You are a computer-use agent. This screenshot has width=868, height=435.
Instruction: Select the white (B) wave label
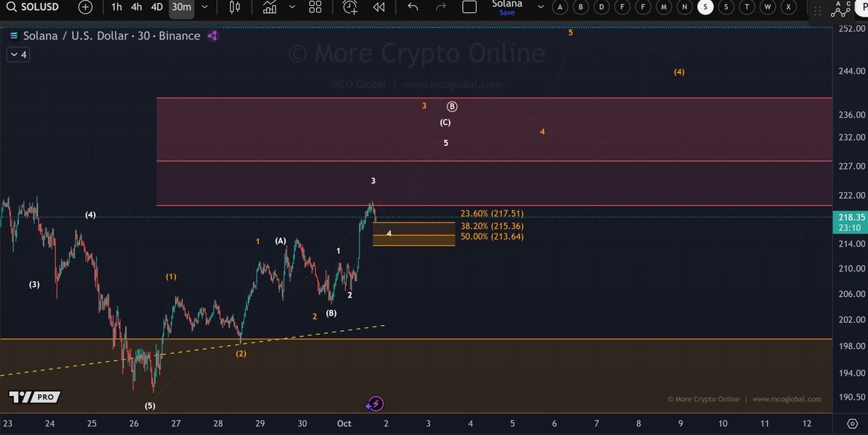pos(331,313)
